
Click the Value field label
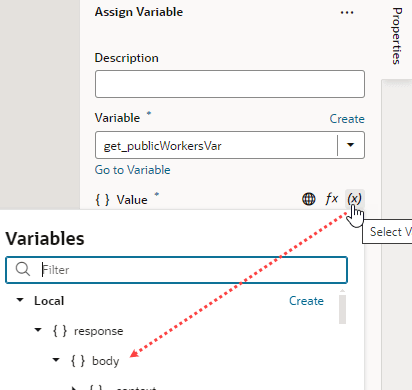tap(132, 200)
